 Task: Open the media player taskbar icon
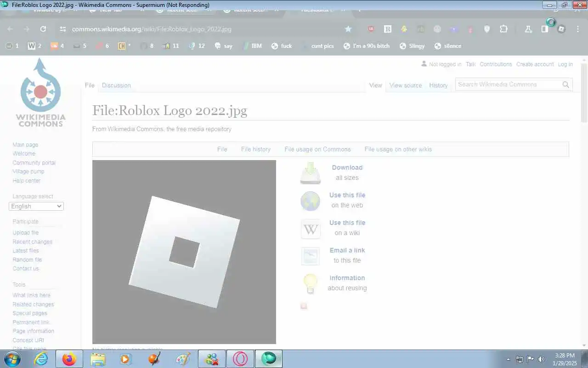click(125, 359)
